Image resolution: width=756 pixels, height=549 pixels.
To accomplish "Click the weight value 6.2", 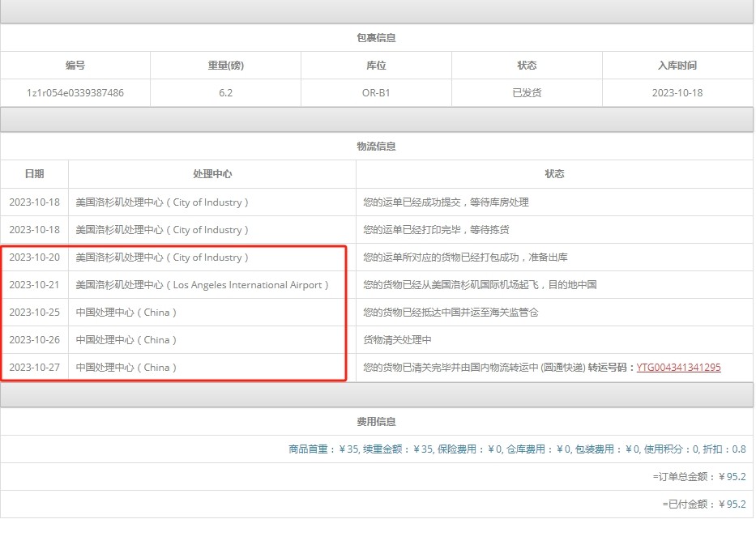I will (x=225, y=92).
